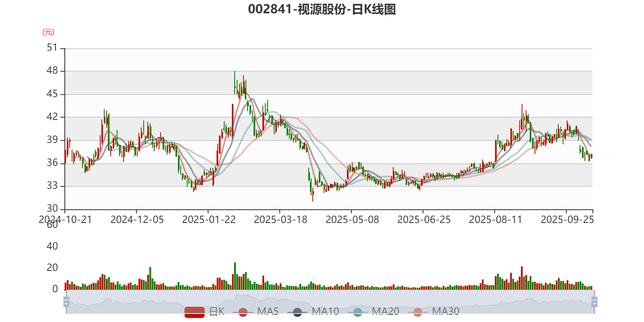Hide the MA10 moving average series

(x=313, y=312)
